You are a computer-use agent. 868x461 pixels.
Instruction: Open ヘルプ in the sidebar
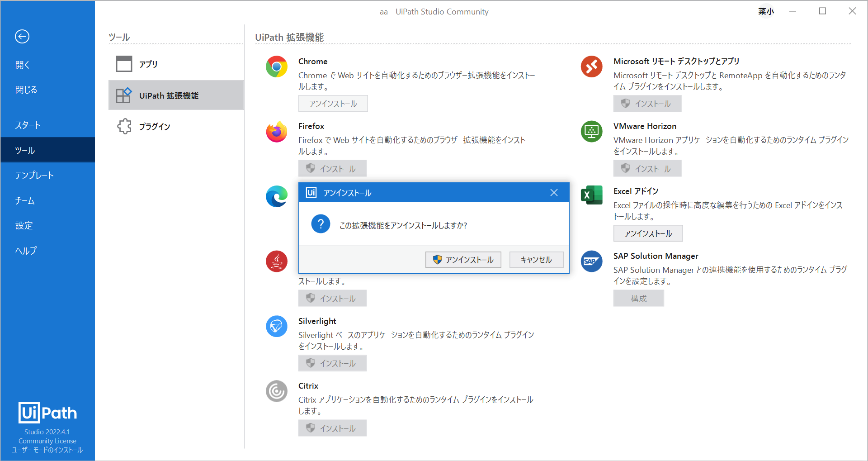click(x=47, y=251)
